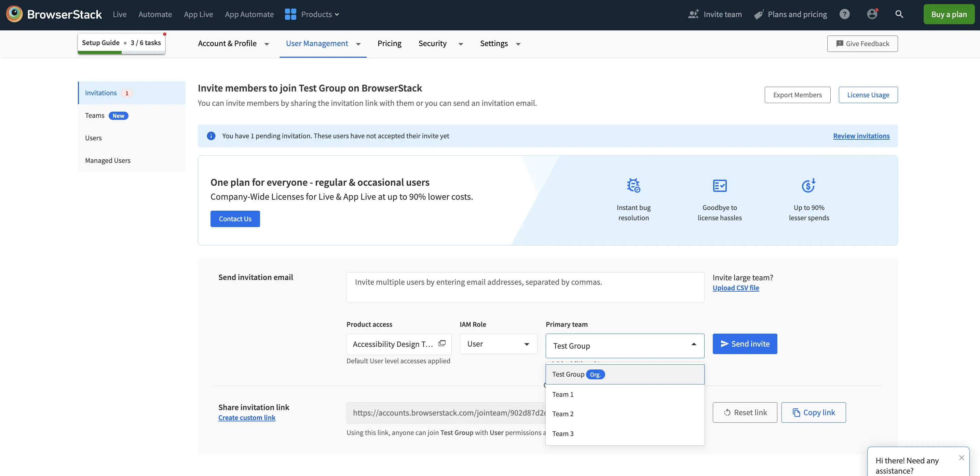The height and width of the screenshot is (476, 980).
Task: Go to the Pricing tab
Action: pos(389,44)
